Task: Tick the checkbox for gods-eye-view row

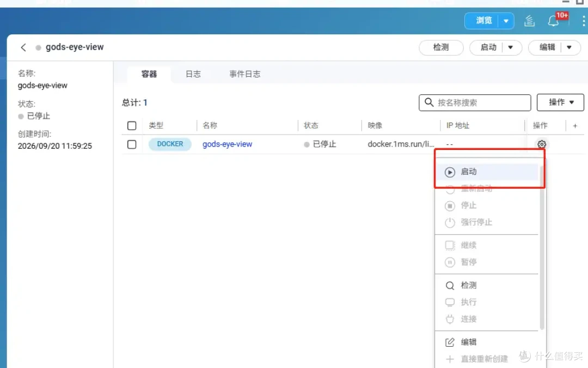Action: (132, 144)
